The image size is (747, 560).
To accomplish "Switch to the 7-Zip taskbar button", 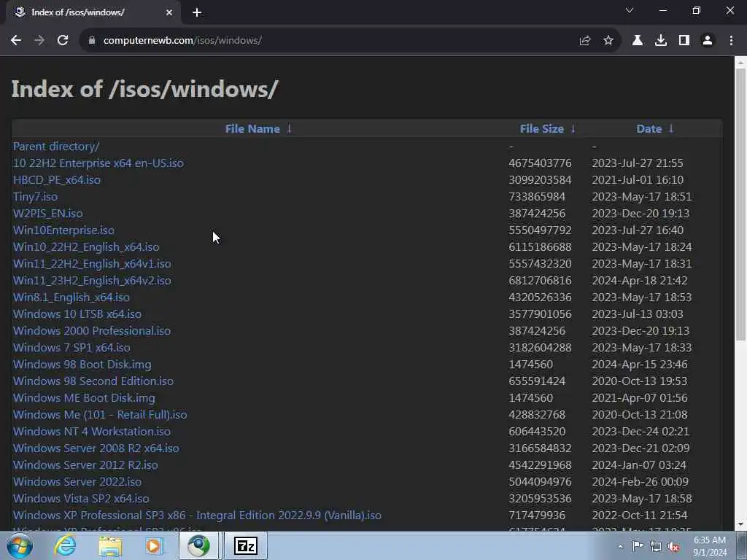I will pyautogui.click(x=245, y=545).
